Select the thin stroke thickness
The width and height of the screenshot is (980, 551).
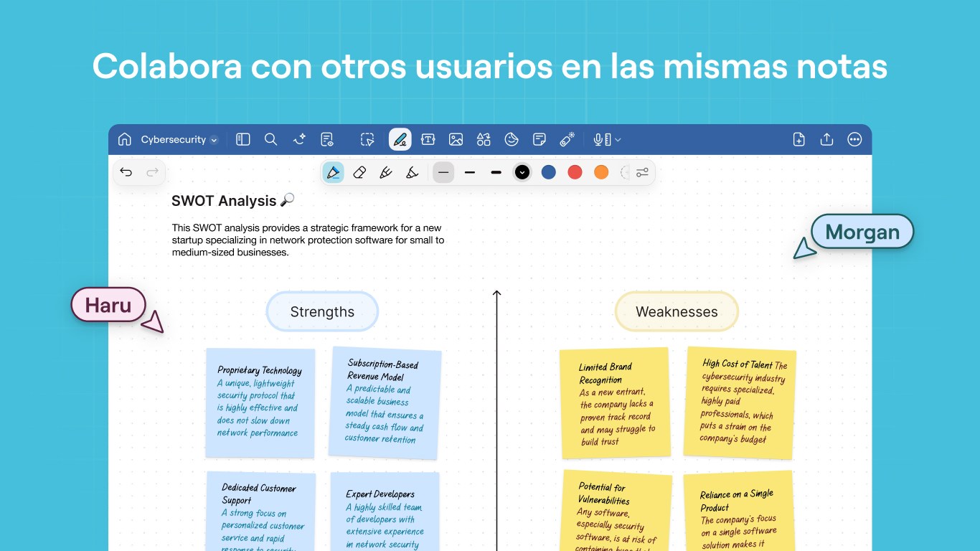443,172
